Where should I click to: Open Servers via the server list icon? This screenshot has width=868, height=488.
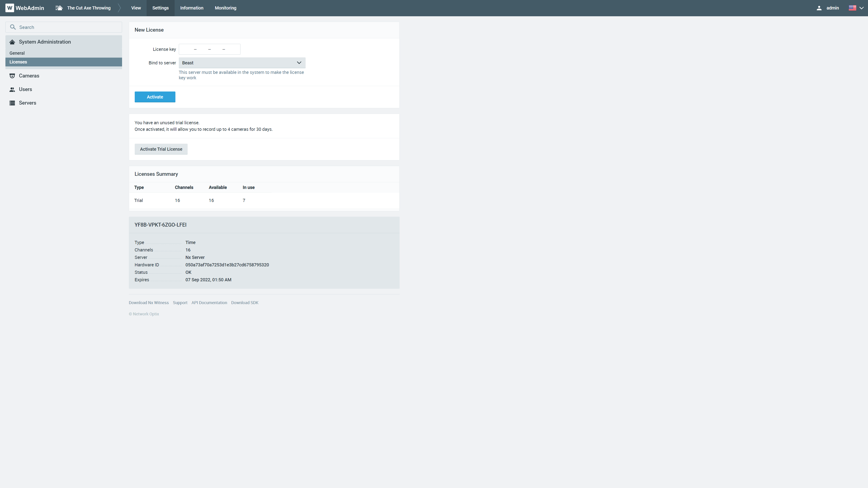12,103
